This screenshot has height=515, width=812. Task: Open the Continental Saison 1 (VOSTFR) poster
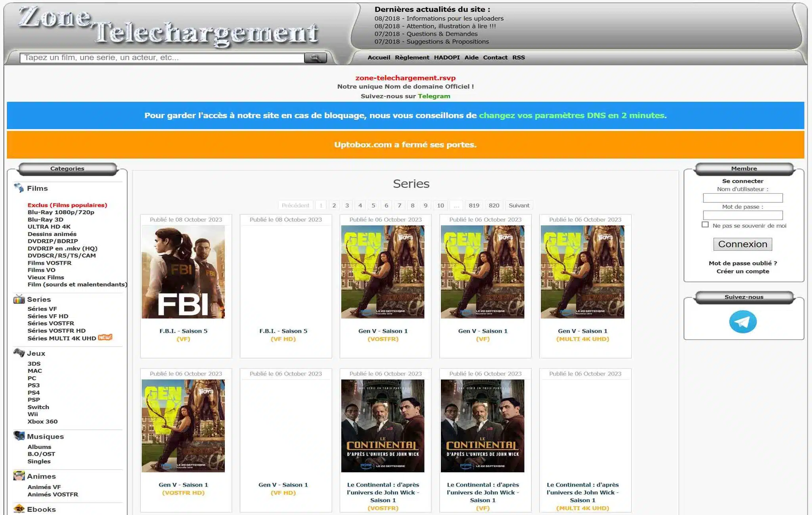pyautogui.click(x=383, y=426)
